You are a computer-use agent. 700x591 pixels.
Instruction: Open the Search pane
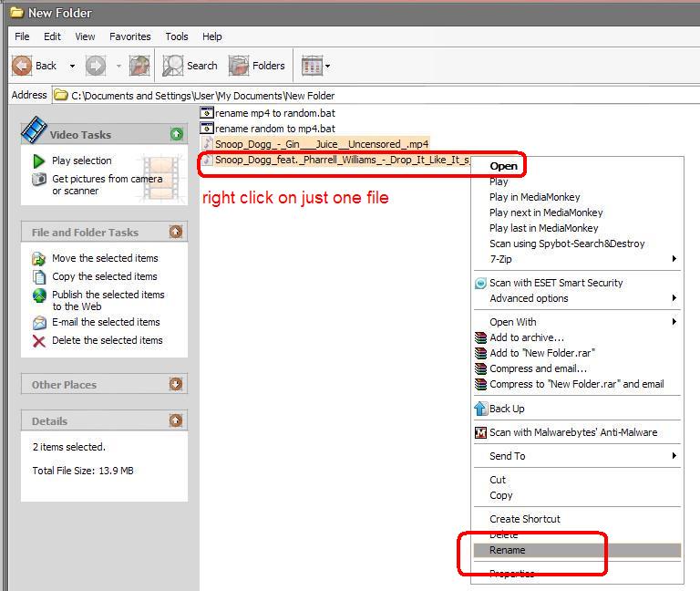point(190,66)
